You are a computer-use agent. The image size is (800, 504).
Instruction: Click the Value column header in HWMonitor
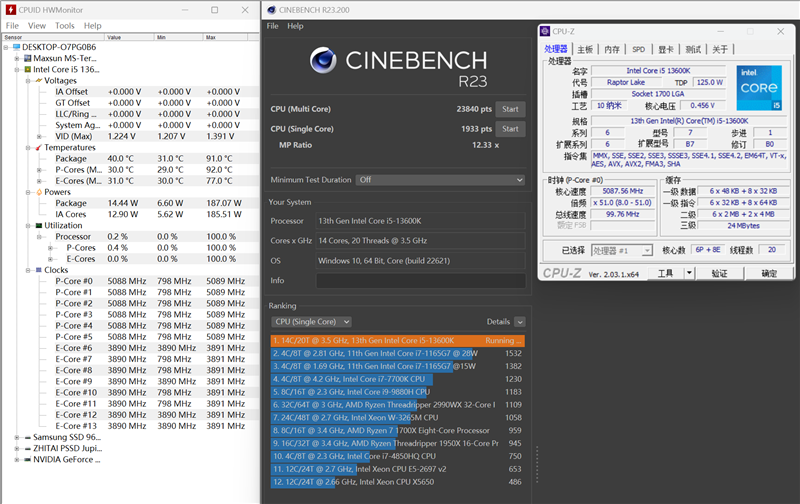point(130,37)
